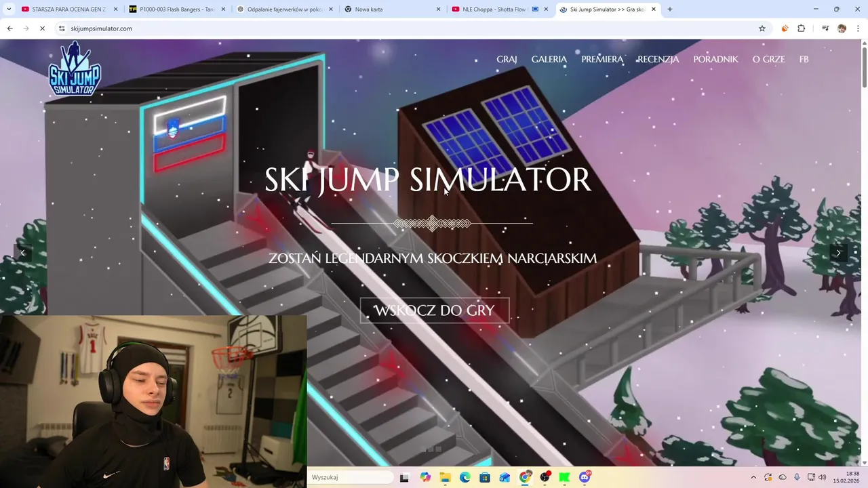Click the WSKOCZ DO GRY button
The width and height of the screenshot is (868, 488).
coord(435,310)
